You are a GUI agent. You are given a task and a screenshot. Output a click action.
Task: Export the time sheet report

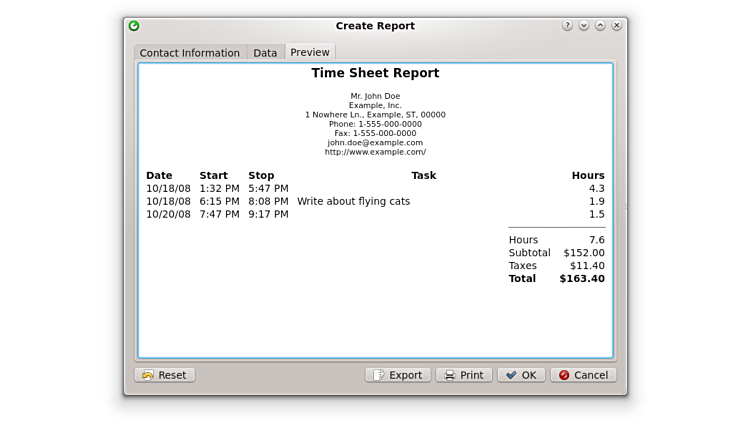397,375
